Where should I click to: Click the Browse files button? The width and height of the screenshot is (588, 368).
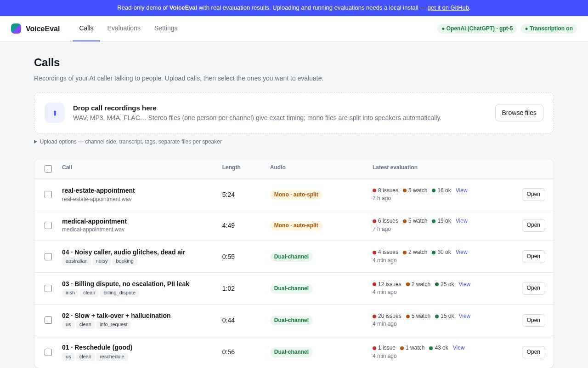click(519, 113)
